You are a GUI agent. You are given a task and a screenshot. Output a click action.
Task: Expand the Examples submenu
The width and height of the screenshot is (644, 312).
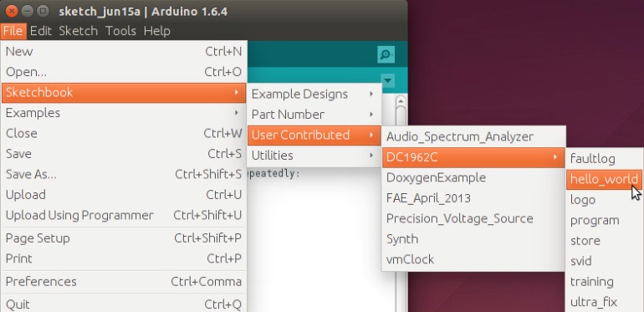(124, 113)
